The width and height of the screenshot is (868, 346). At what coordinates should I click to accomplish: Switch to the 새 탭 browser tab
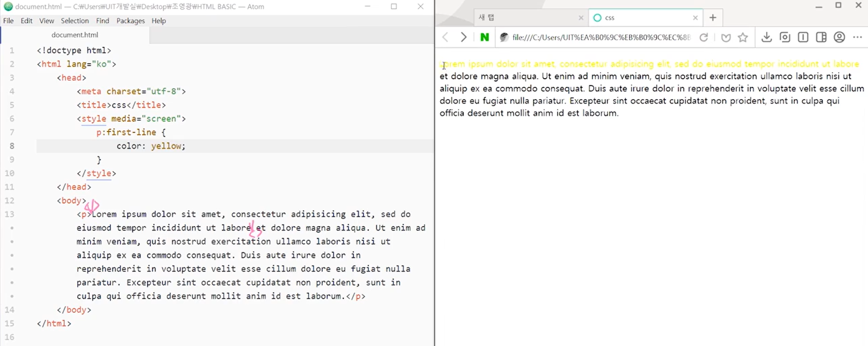click(x=526, y=17)
